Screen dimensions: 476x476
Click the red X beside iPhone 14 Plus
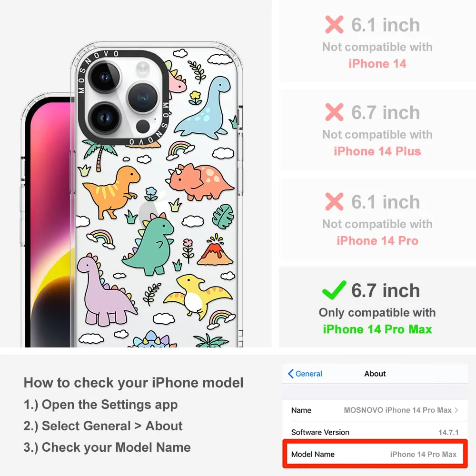point(334,112)
